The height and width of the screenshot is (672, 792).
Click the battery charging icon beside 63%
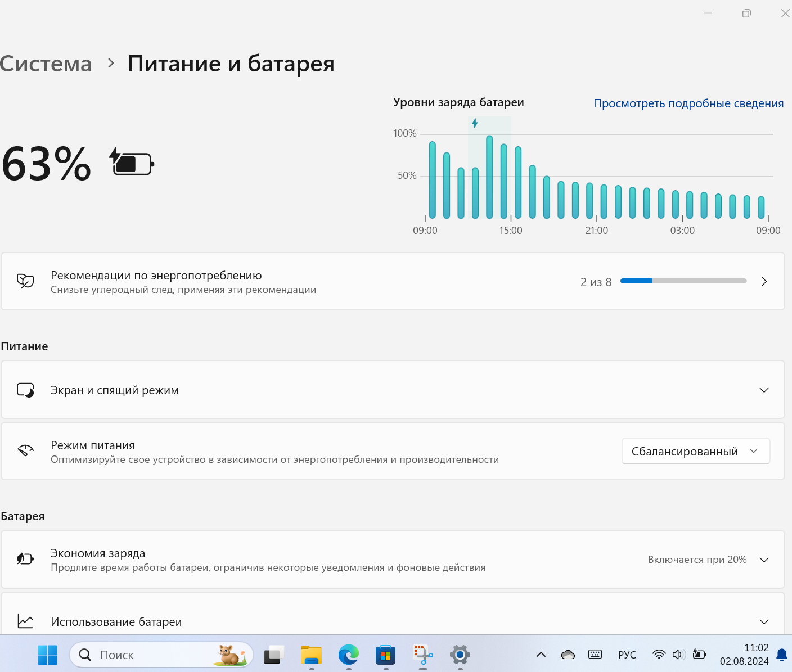(x=132, y=163)
